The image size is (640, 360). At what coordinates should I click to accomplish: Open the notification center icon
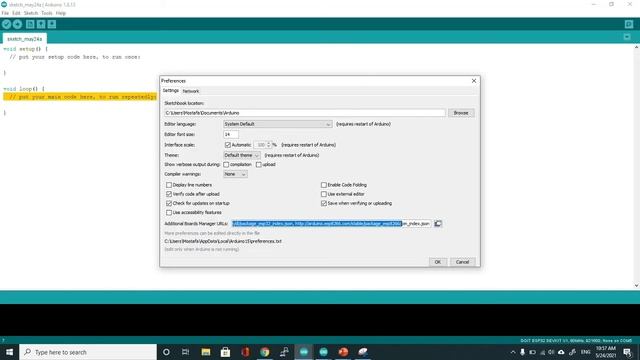628,352
